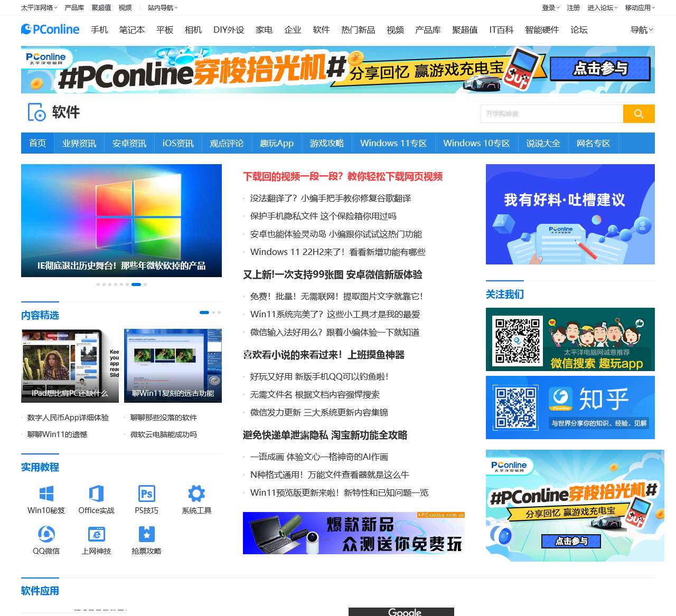Click the 注册 link
This screenshot has width=676, height=616.
coord(574,7)
